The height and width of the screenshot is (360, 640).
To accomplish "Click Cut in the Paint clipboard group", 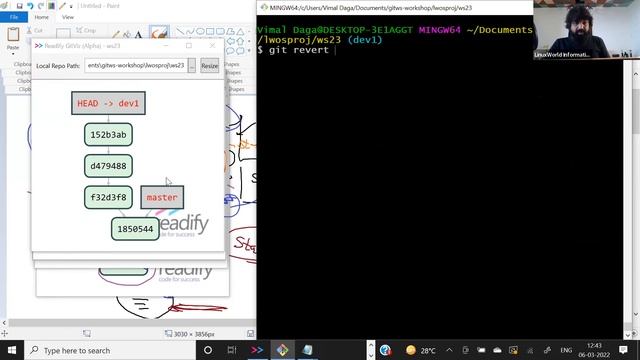I will pos(34,31).
